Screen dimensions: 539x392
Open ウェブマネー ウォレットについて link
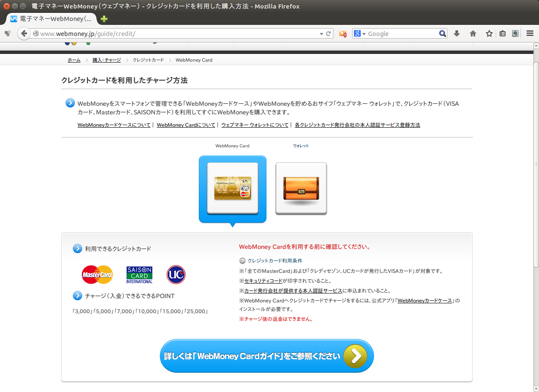[255, 125]
